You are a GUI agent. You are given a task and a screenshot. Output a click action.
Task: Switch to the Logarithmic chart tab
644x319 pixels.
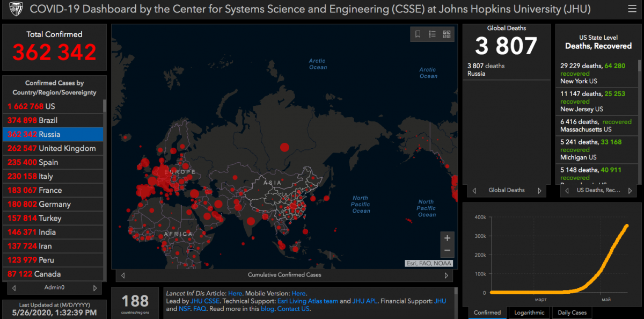point(529,313)
